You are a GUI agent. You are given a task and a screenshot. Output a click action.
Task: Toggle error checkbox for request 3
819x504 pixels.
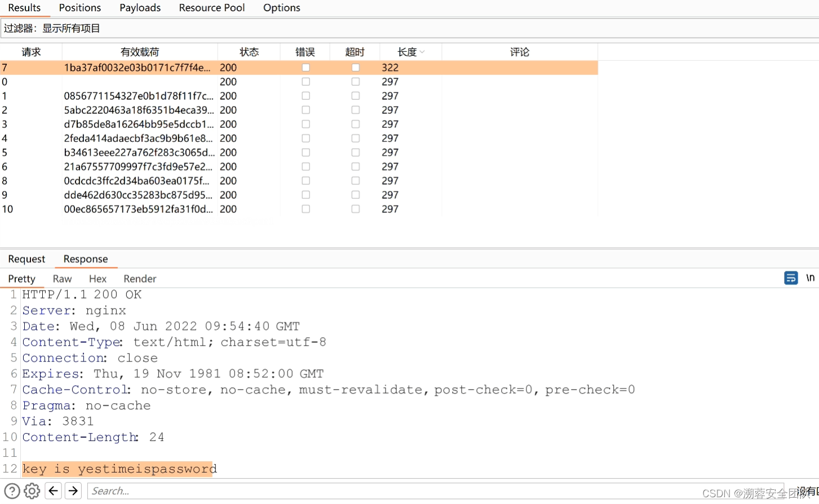pyautogui.click(x=306, y=124)
